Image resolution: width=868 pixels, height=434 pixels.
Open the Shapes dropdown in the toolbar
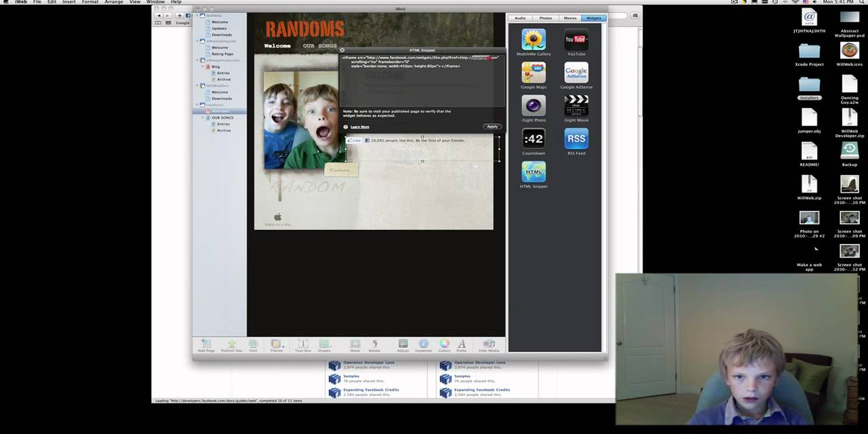pos(324,345)
